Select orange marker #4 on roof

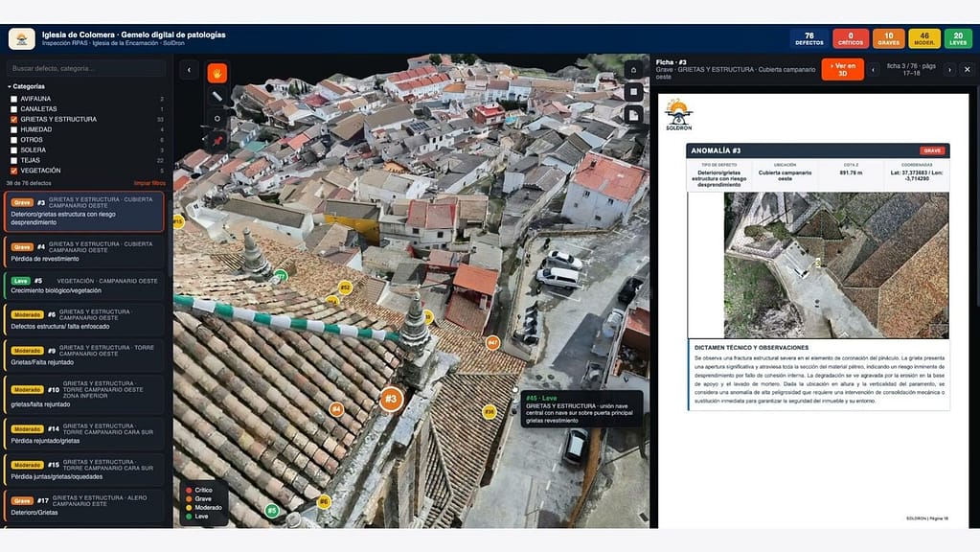click(336, 409)
